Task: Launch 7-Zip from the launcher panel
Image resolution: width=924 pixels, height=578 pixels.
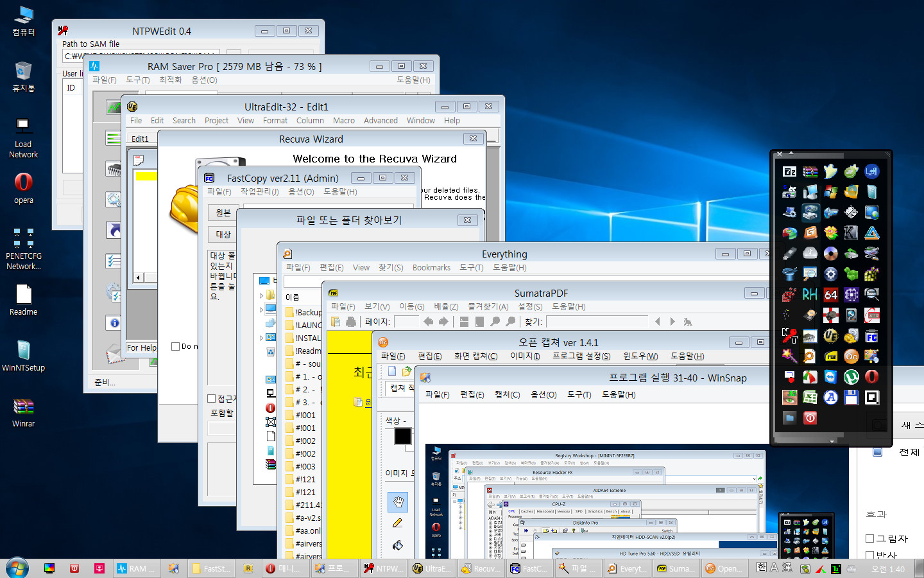Action: [790, 171]
